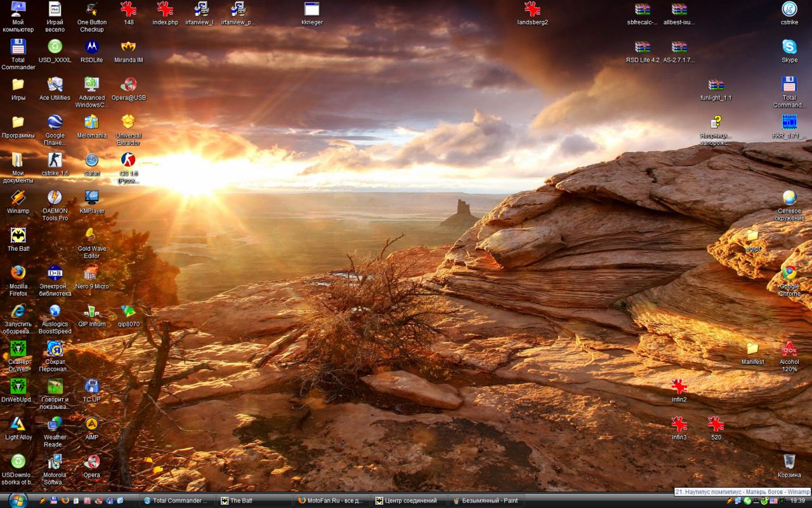The width and height of the screenshot is (812, 508).
Task: Launch Weather Reader icon
Action: [55, 432]
